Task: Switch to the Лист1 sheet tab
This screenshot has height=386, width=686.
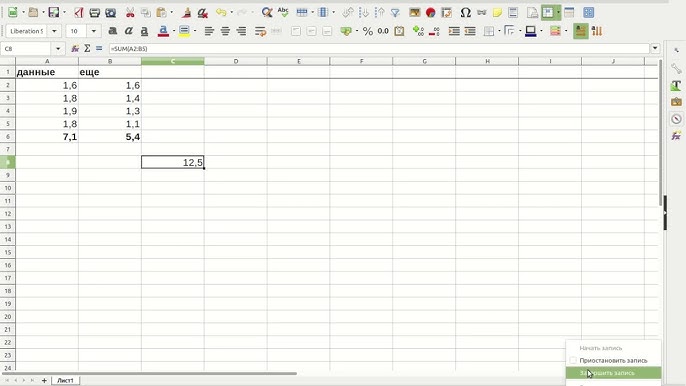Action: [66, 380]
